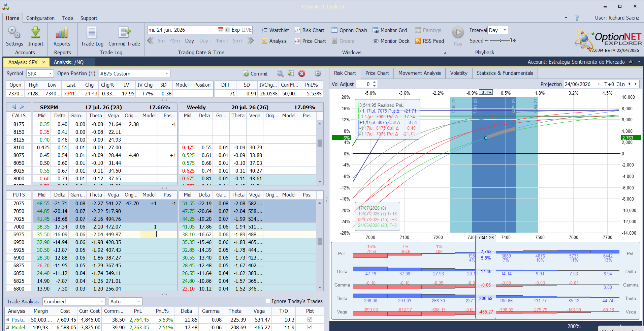Open the Analysis sigma window
The image size is (644, 331).
point(274,41)
